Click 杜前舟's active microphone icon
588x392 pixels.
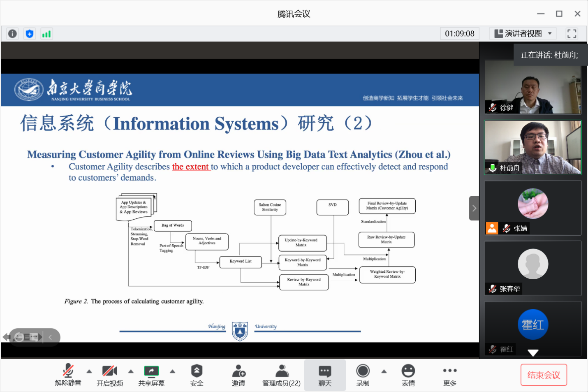pos(493,168)
